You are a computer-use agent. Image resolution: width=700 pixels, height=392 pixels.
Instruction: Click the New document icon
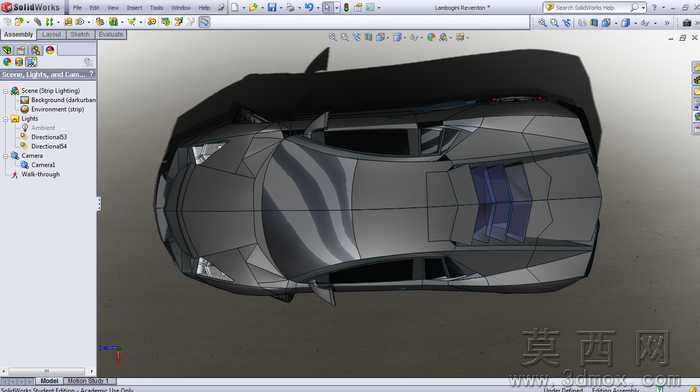point(235,8)
